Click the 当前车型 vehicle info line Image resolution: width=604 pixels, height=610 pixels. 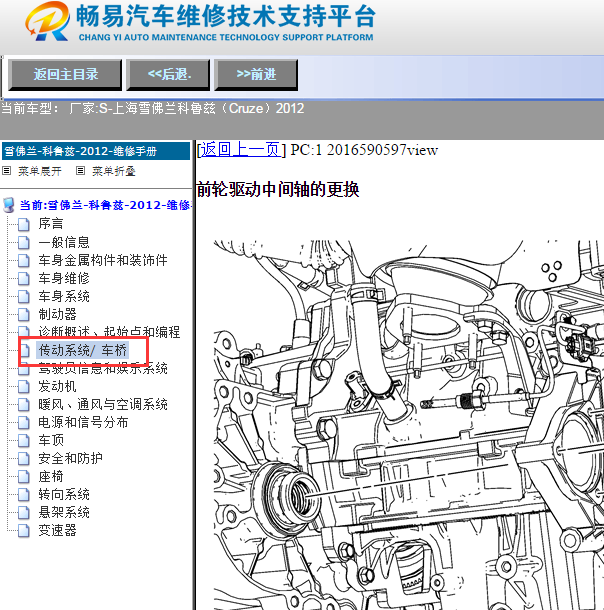(152, 109)
